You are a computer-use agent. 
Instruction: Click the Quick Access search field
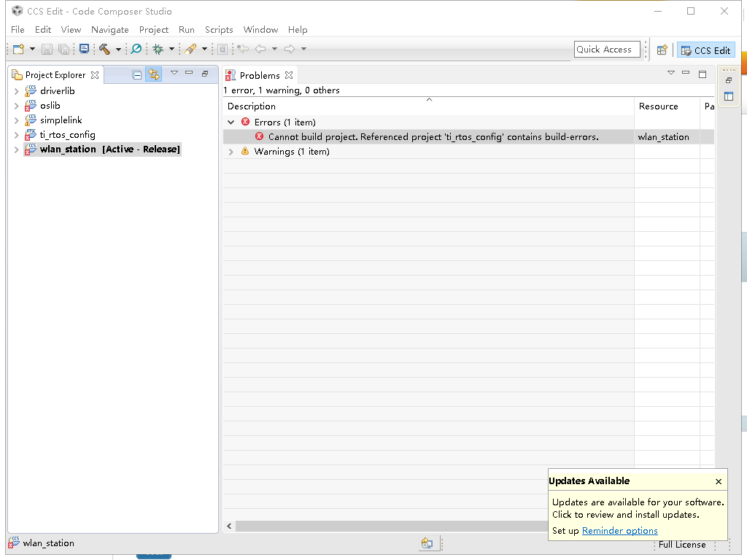tap(607, 49)
